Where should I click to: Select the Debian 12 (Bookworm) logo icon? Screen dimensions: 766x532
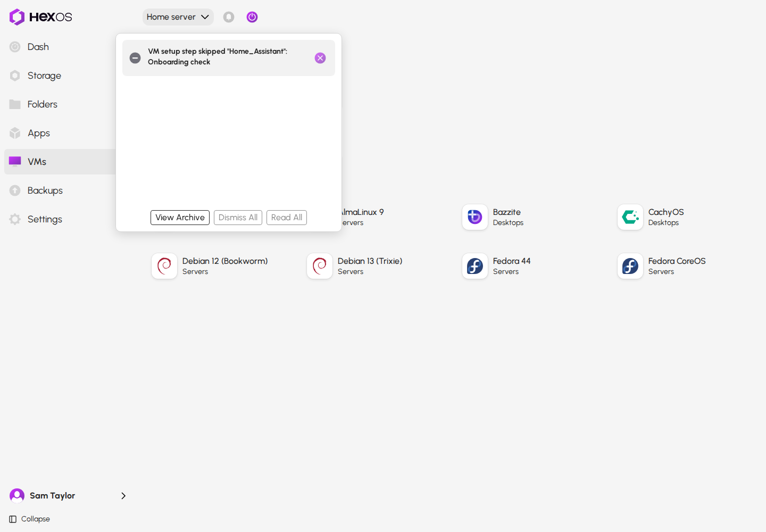point(164,266)
